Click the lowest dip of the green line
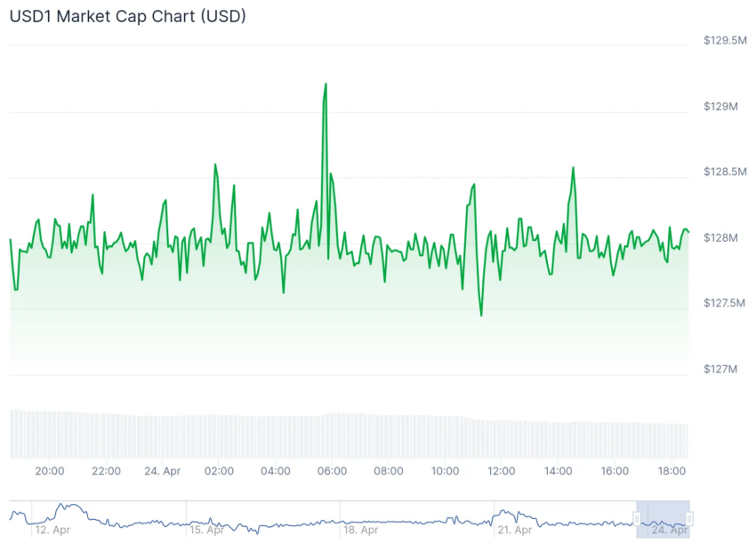Image resolution: width=756 pixels, height=551 pixels. pos(481,315)
